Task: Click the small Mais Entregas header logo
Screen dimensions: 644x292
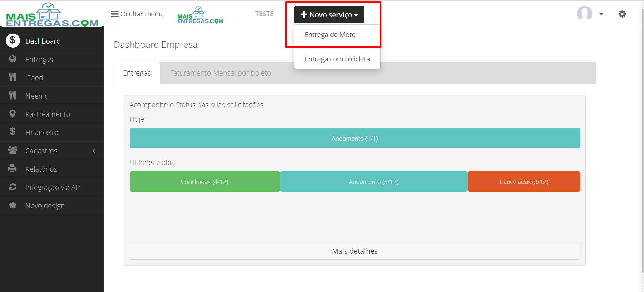Action: (x=200, y=15)
